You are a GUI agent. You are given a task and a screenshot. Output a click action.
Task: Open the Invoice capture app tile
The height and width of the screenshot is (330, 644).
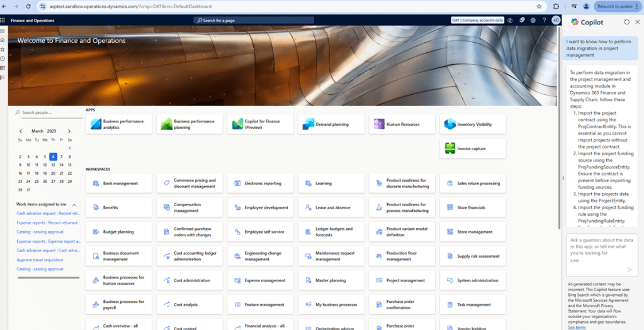tap(473, 148)
